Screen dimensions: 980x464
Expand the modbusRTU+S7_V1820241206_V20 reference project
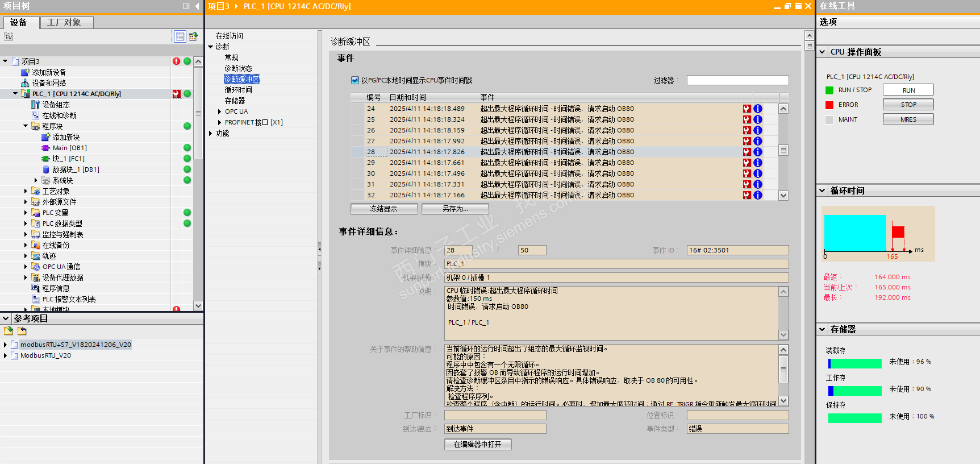click(5, 345)
